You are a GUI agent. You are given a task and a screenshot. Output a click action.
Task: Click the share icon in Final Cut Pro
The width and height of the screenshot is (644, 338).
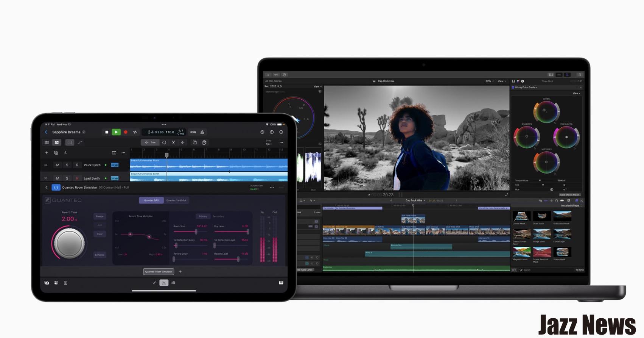click(x=579, y=75)
